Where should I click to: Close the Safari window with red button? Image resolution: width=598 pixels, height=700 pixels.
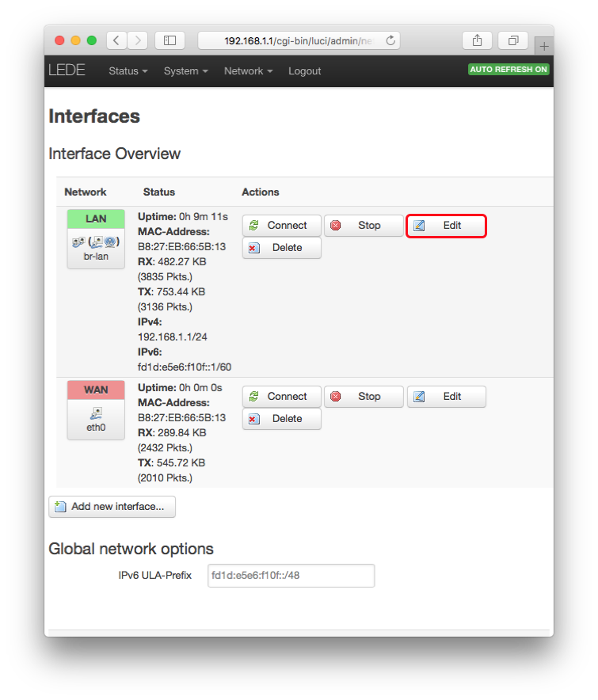coord(59,40)
